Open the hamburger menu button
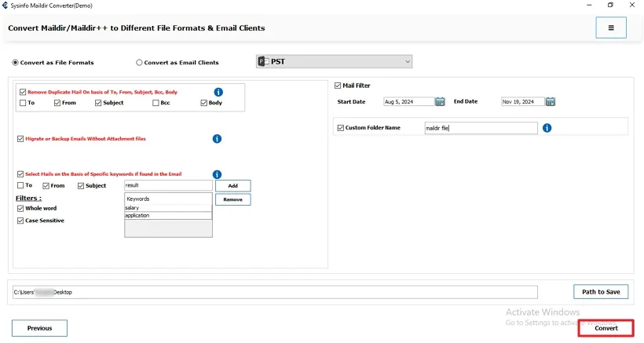 [611, 27]
